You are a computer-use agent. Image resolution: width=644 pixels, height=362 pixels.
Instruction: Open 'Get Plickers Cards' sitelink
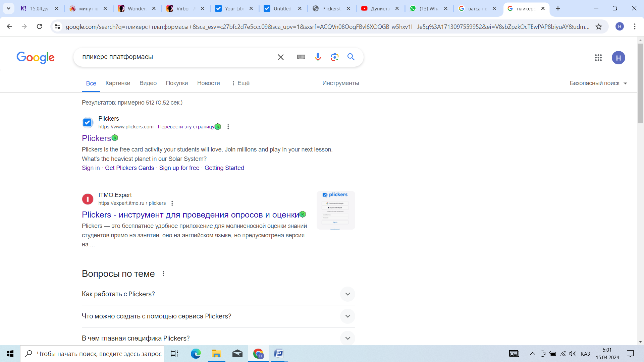coord(129,168)
